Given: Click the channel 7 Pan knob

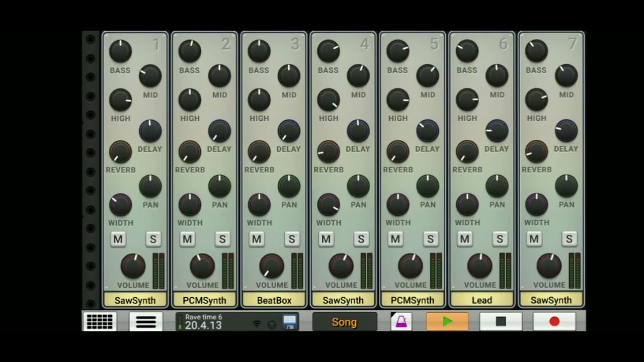Looking at the screenshot, I should point(567,186).
